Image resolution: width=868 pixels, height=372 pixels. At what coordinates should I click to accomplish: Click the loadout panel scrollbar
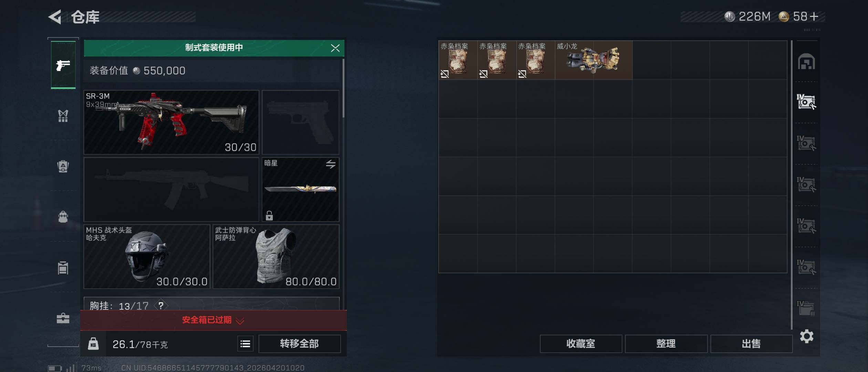pos(343,88)
